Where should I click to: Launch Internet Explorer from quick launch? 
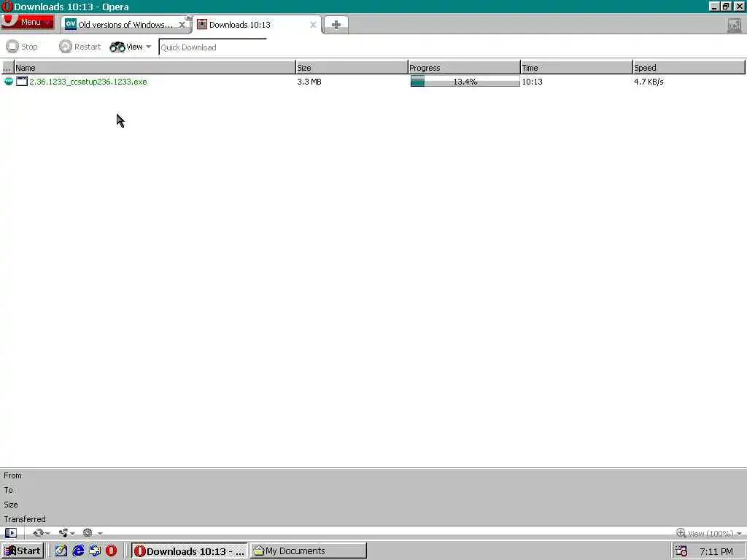[78, 551]
